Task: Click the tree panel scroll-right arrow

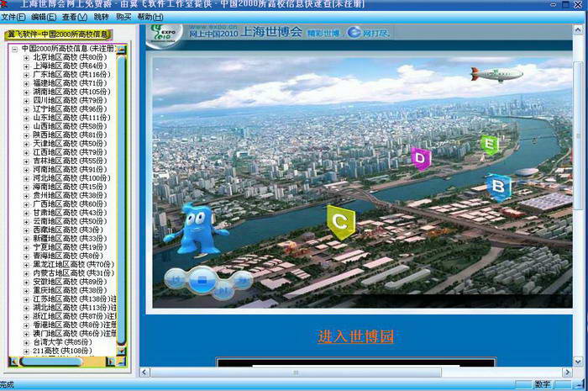Action: [x=110, y=362]
